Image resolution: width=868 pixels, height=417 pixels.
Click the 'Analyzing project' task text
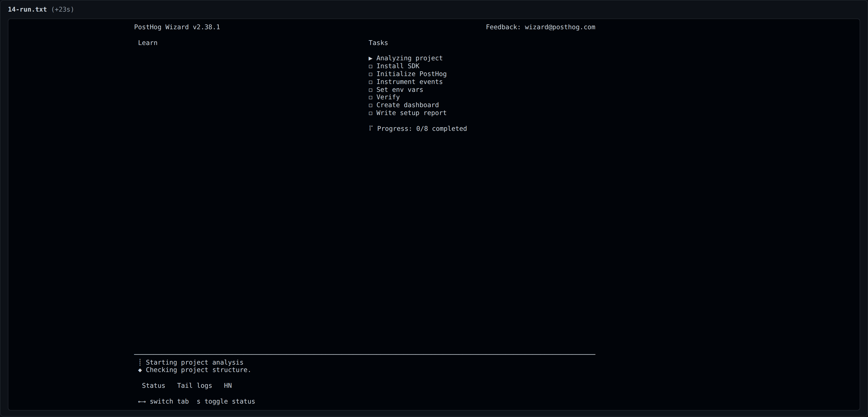click(409, 58)
